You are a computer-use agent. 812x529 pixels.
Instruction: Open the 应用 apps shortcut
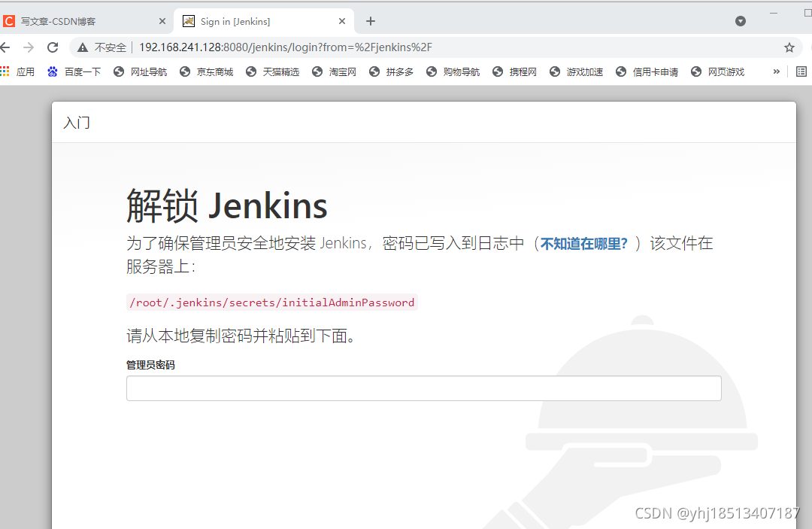coord(17,72)
